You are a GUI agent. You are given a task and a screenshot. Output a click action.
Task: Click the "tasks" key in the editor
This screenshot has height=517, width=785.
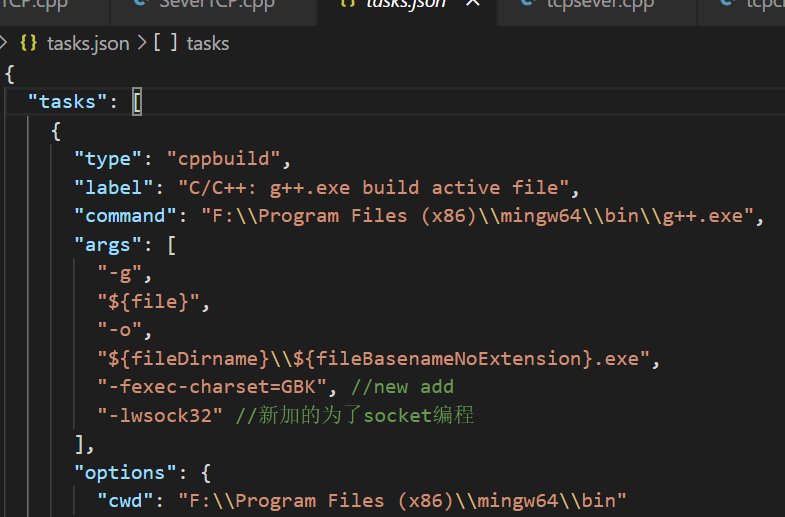(x=68, y=102)
